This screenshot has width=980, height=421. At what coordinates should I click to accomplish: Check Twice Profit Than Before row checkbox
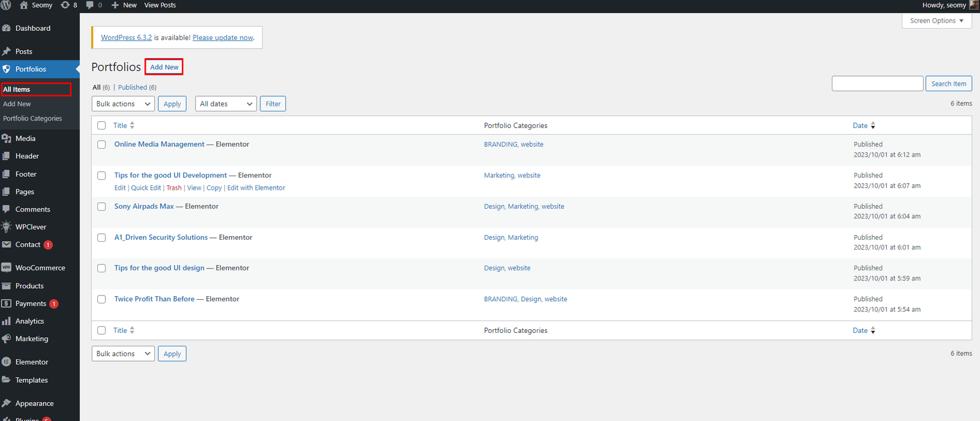pyautogui.click(x=102, y=299)
